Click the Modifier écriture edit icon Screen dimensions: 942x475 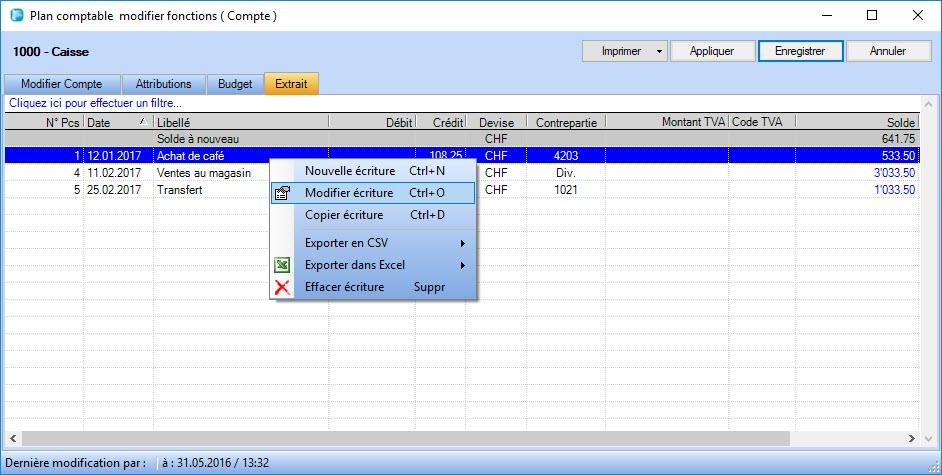pyautogui.click(x=282, y=193)
